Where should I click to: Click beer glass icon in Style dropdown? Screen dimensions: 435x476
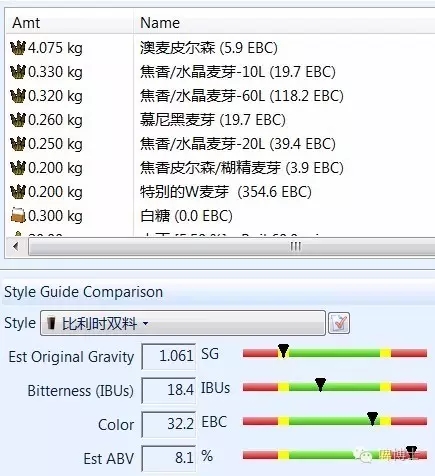click(x=51, y=323)
